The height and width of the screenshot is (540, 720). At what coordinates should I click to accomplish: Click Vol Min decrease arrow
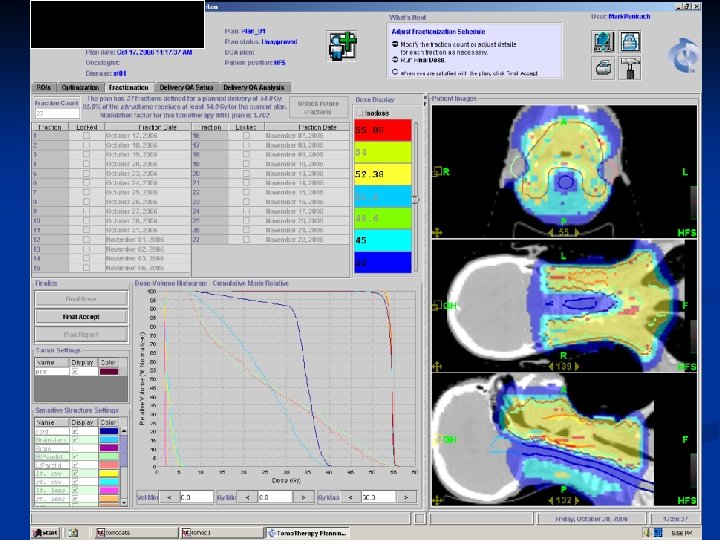169,497
